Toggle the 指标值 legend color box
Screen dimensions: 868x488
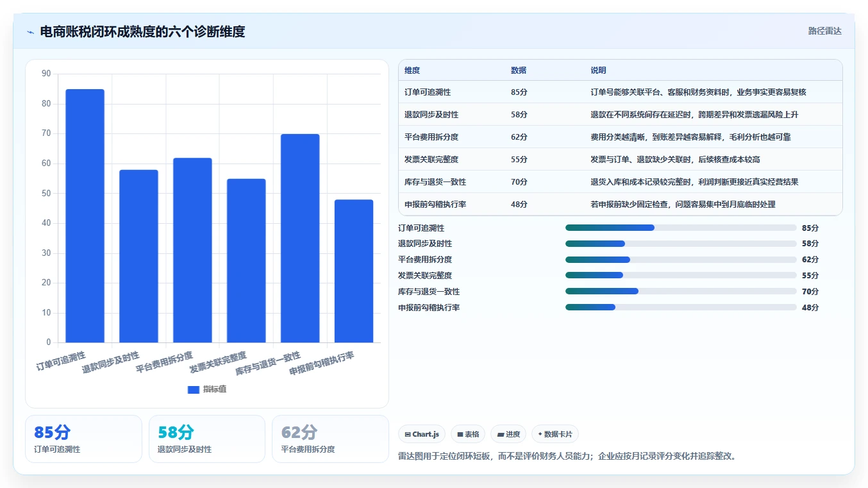click(x=194, y=389)
